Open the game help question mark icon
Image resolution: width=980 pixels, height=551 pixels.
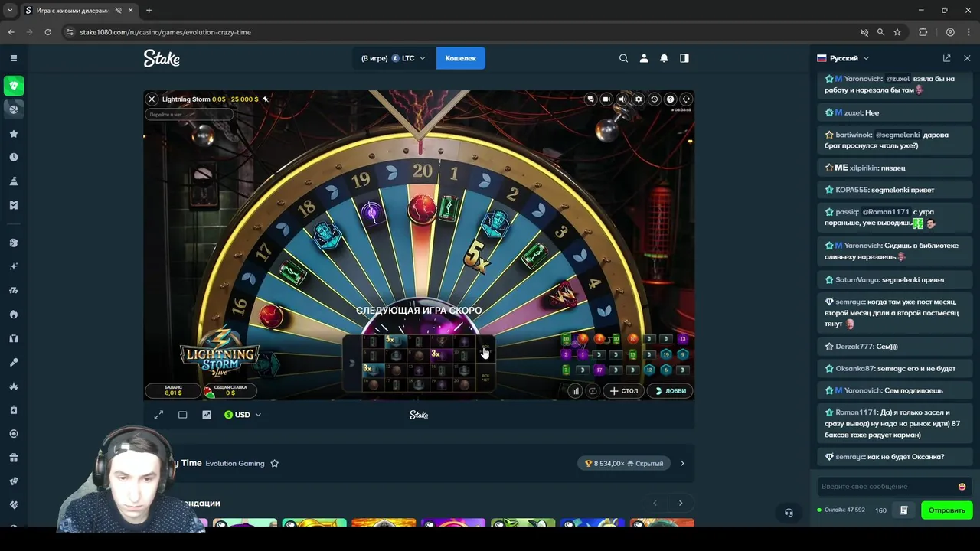pos(670,99)
